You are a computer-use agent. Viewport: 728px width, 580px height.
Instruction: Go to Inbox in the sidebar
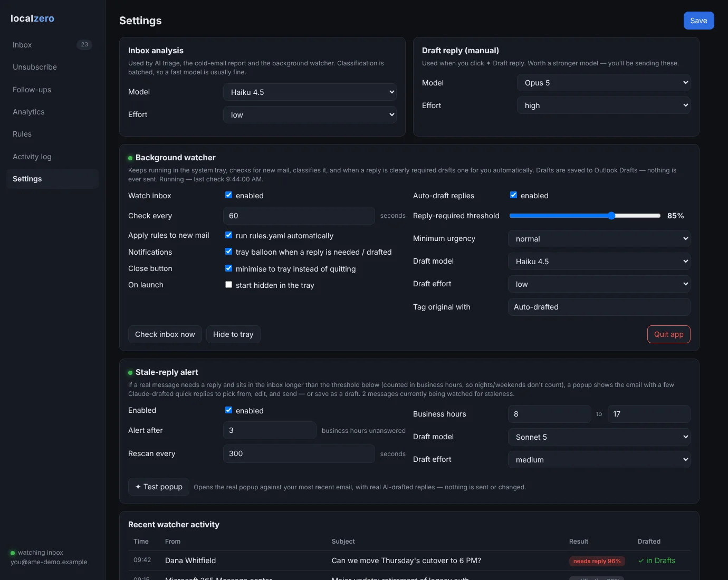(53, 45)
